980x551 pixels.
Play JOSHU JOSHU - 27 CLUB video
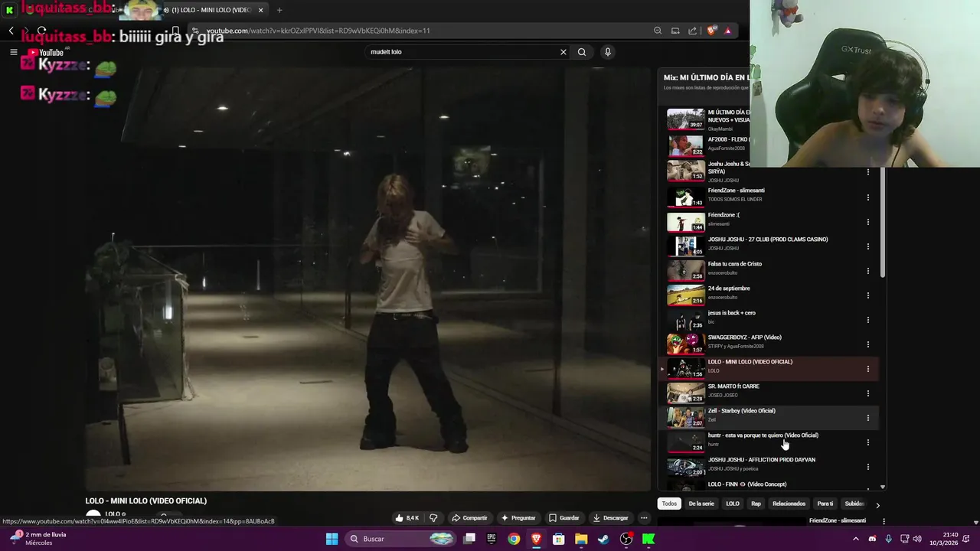pyautogui.click(x=768, y=240)
